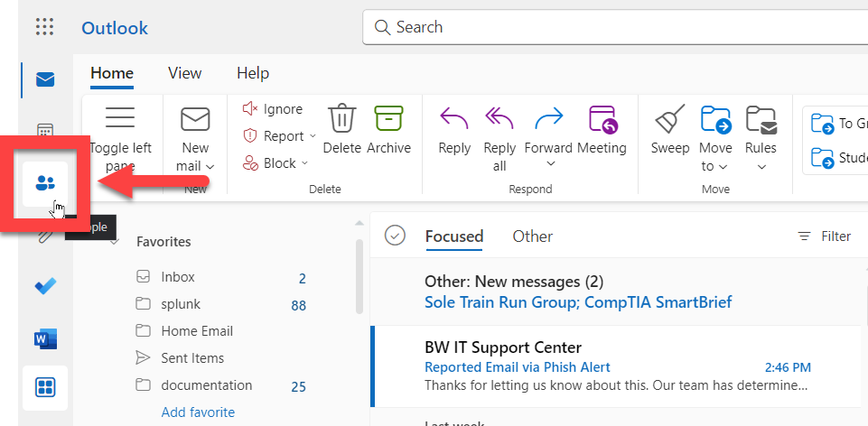Click the Outlook title link

(115, 28)
